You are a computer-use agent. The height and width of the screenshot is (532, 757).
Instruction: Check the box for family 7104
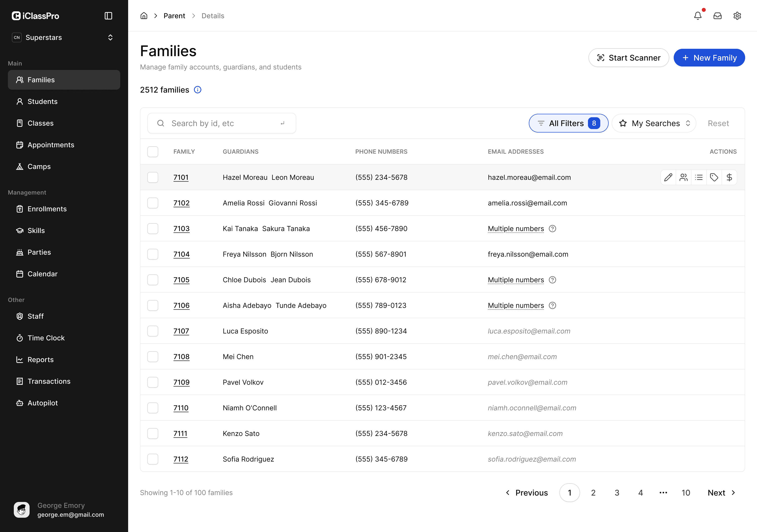(153, 254)
